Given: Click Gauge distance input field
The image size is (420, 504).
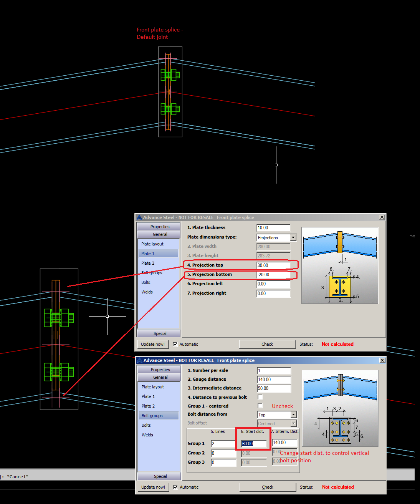Looking at the screenshot, I should tap(274, 380).
